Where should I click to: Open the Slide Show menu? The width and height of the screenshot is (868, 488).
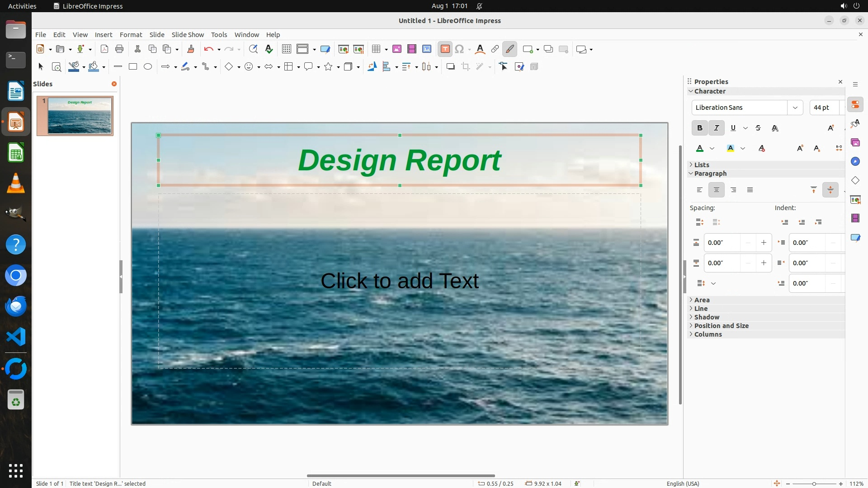click(x=188, y=35)
